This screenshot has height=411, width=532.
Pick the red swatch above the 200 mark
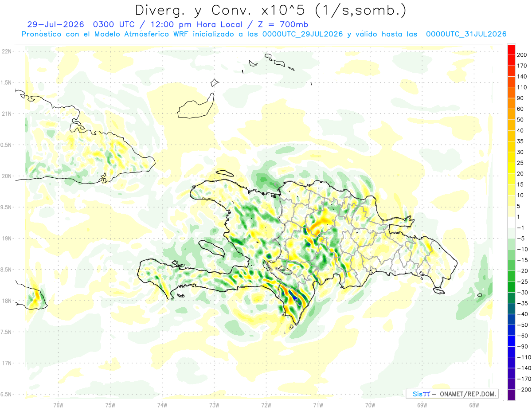tap(511, 49)
